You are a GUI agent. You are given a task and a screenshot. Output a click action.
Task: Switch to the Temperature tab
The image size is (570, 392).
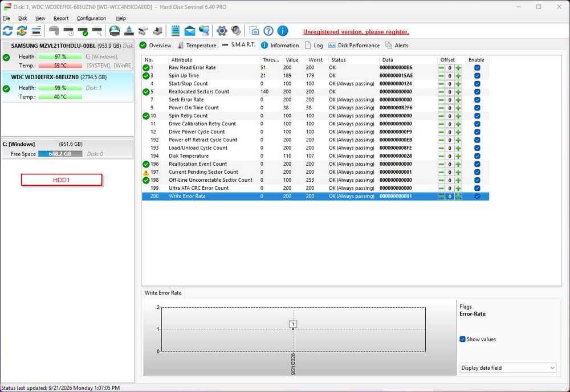pos(197,45)
